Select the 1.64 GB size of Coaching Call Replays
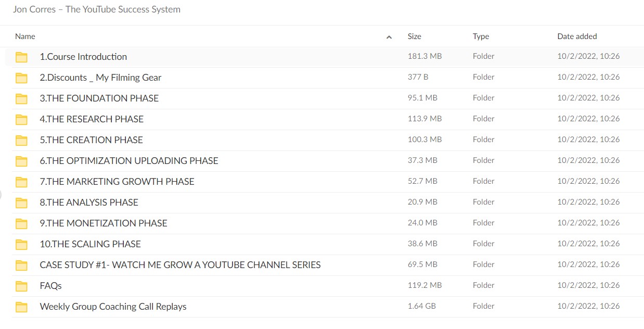This screenshot has width=644, height=329. point(421,306)
